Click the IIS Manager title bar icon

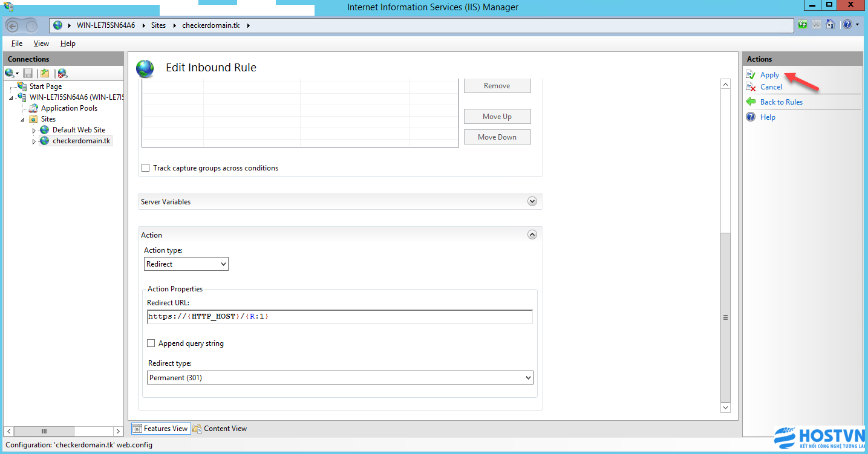(x=8, y=6)
